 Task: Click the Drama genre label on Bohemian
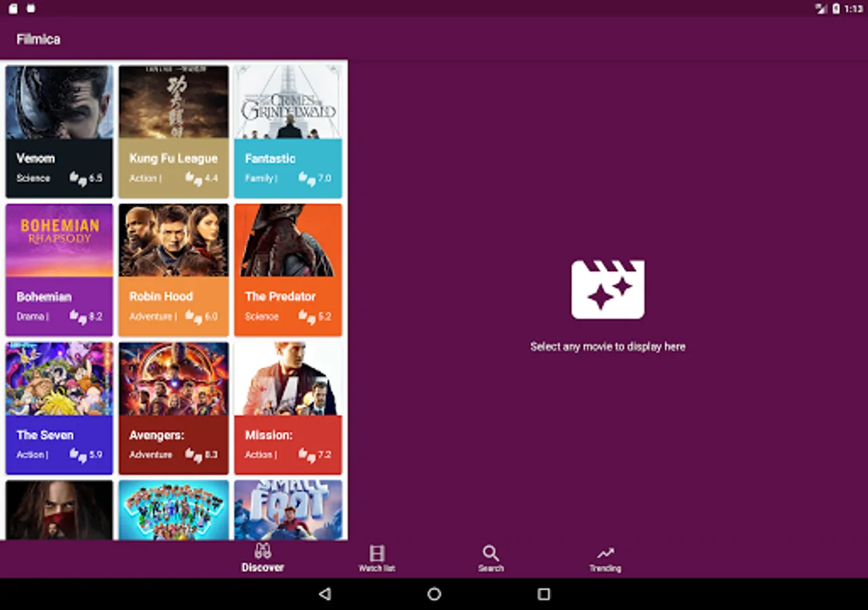tap(33, 317)
